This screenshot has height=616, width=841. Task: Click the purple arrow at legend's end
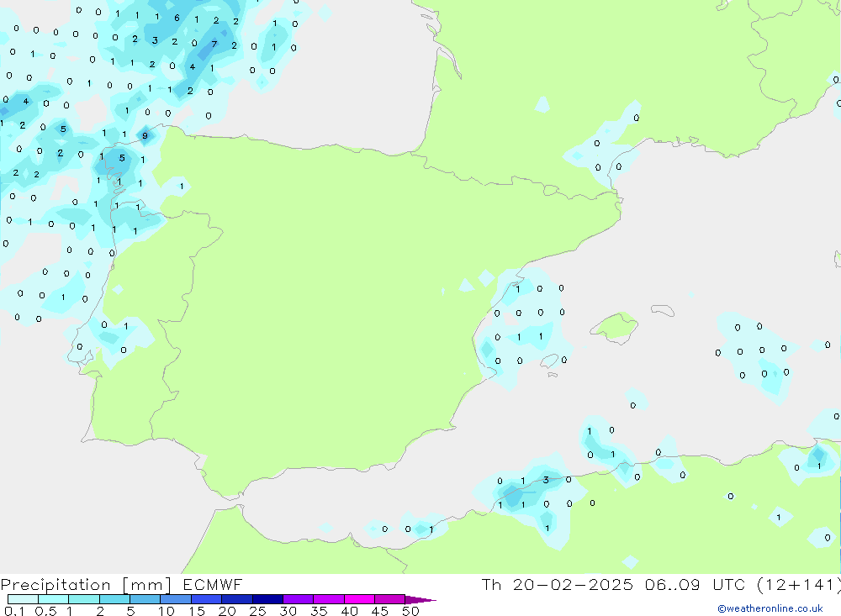[420, 600]
